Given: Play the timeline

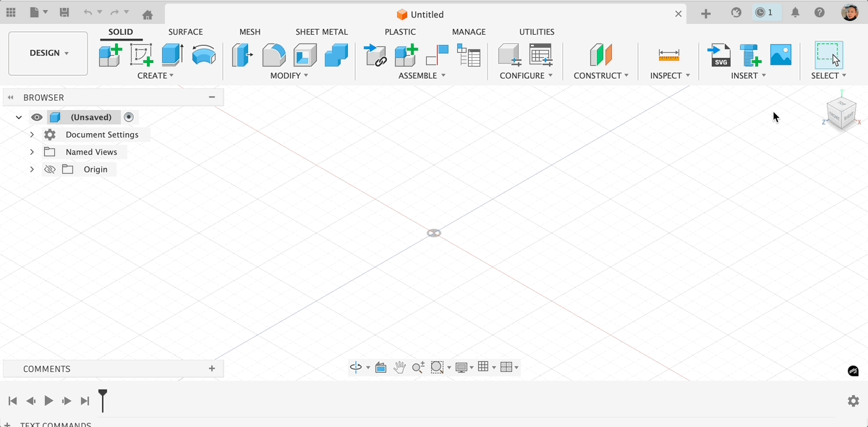Looking at the screenshot, I should click(48, 401).
